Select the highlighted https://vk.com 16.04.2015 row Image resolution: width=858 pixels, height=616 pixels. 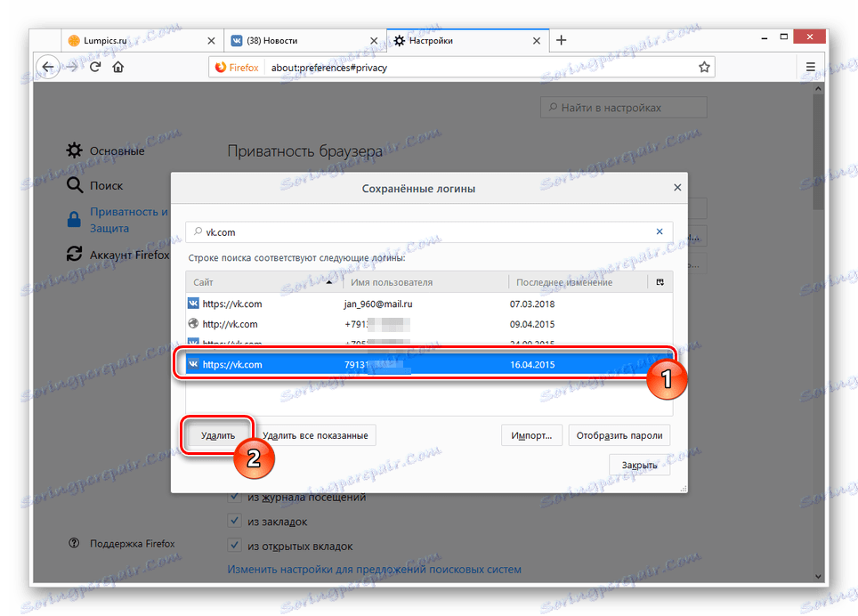pyautogui.click(x=429, y=364)
